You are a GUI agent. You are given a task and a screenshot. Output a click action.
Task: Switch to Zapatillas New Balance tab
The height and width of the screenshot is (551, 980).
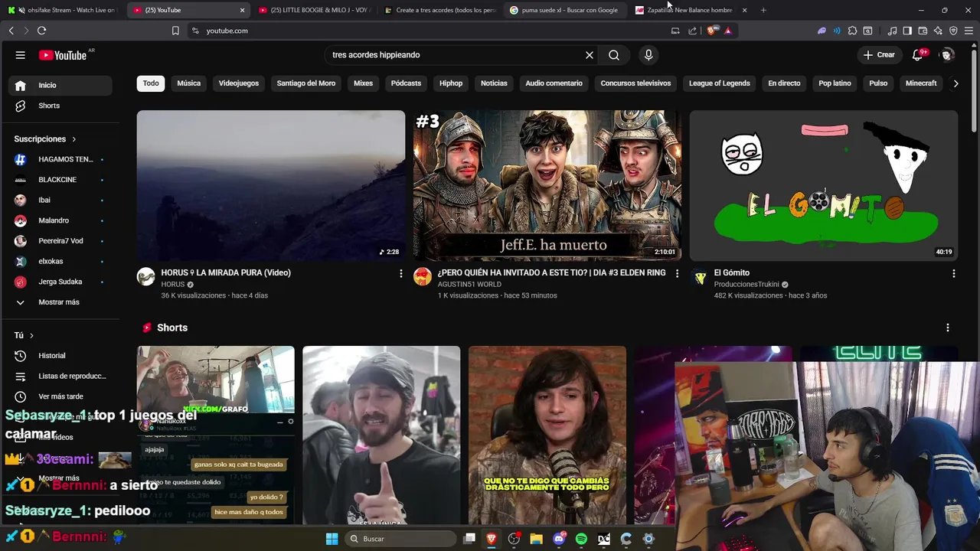coord(684,10)
